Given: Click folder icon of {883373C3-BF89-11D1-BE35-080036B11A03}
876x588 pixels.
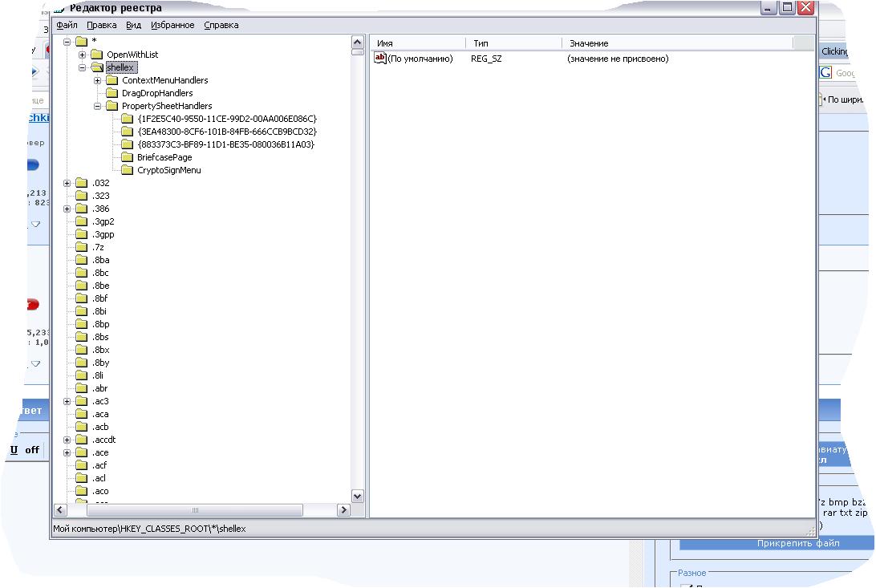Looking at the screenshot, I should pyautogui.click(x=127, y=144).
